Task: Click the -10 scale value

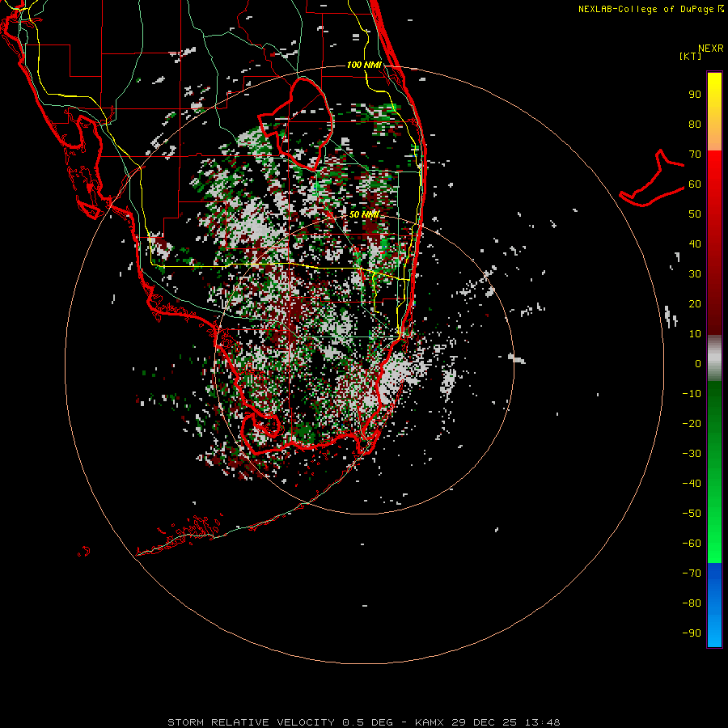Action: 692,394
